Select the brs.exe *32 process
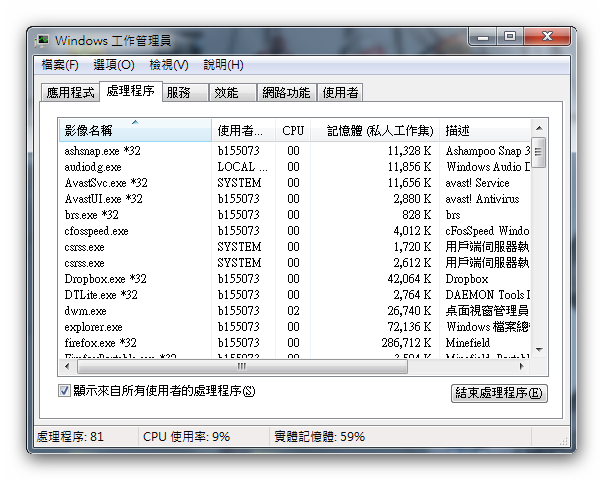 point(295,215)
